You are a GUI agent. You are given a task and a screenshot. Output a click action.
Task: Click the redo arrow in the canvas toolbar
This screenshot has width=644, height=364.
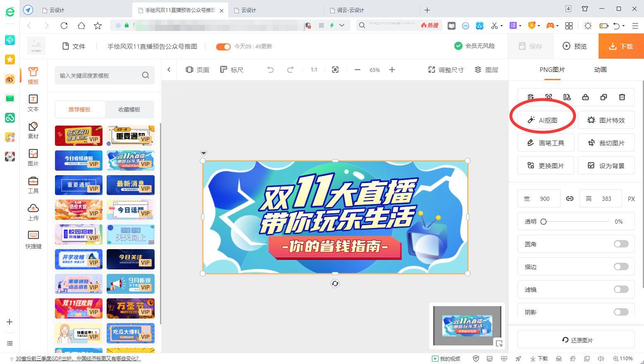[x=290, y=70]
